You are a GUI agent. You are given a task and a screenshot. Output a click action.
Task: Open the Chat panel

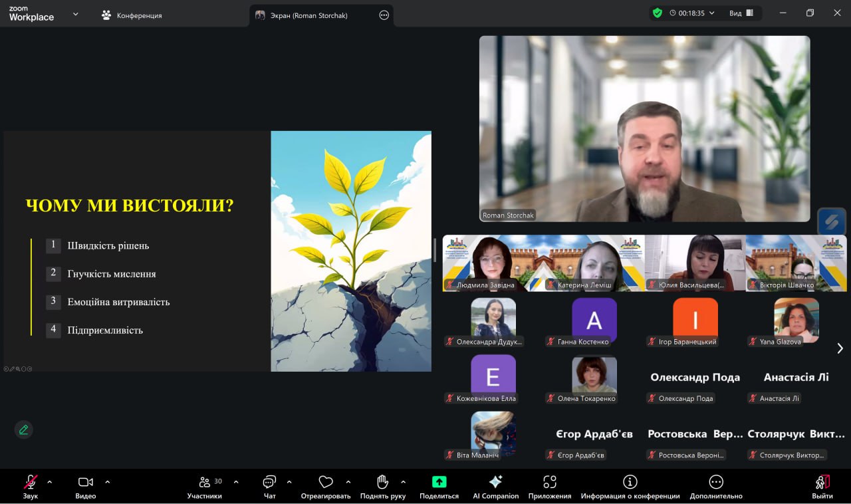[269, 486]
